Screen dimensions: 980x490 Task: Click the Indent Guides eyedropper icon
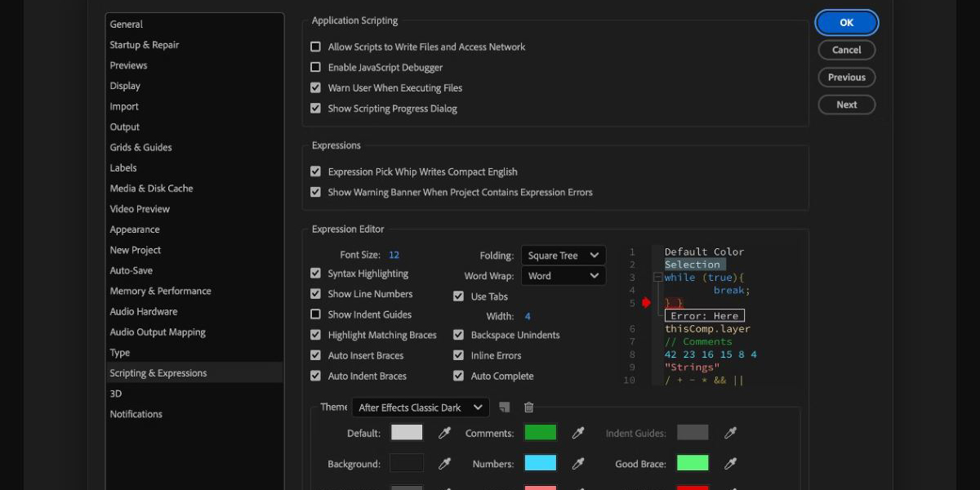731,433
